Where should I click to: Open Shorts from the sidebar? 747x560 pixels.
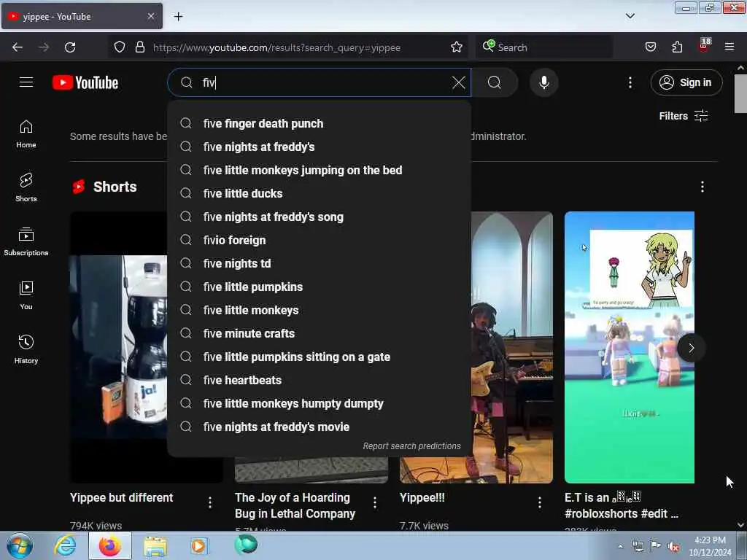click(x=26, y=187)
